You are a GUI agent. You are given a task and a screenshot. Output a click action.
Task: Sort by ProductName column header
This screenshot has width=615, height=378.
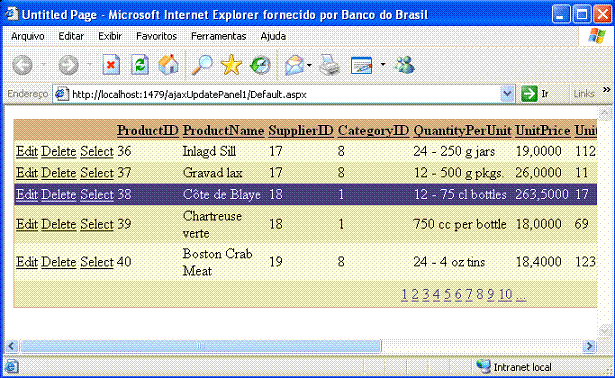[x=223, y=130]
